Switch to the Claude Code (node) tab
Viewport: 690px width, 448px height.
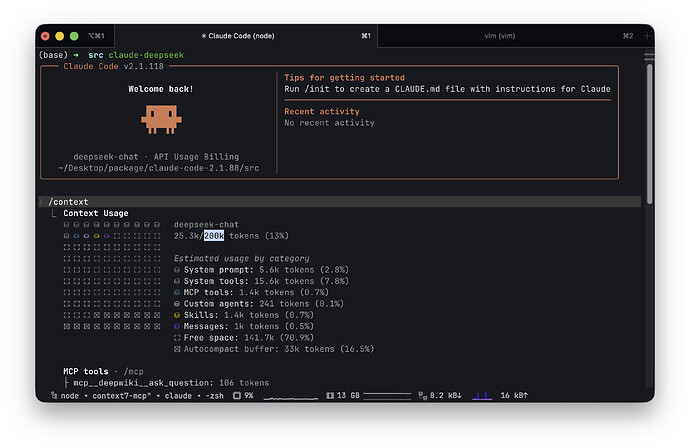246,36
